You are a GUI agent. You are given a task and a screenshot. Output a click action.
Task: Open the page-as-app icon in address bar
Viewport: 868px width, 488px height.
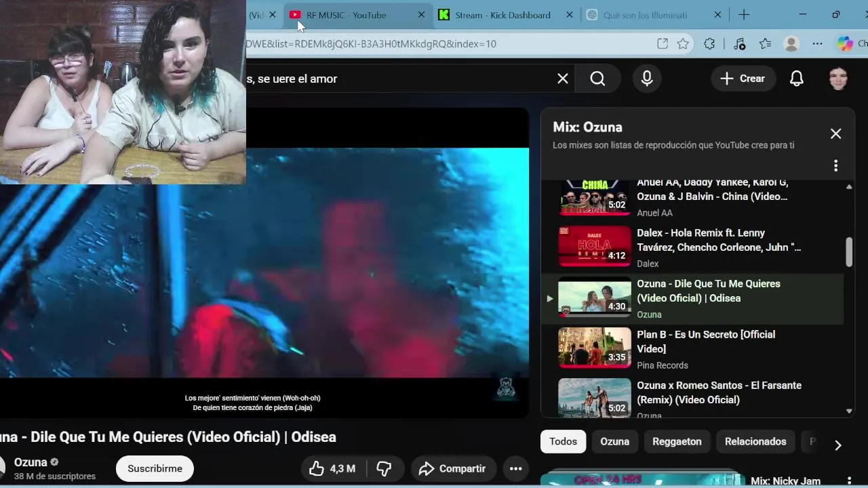663,44
